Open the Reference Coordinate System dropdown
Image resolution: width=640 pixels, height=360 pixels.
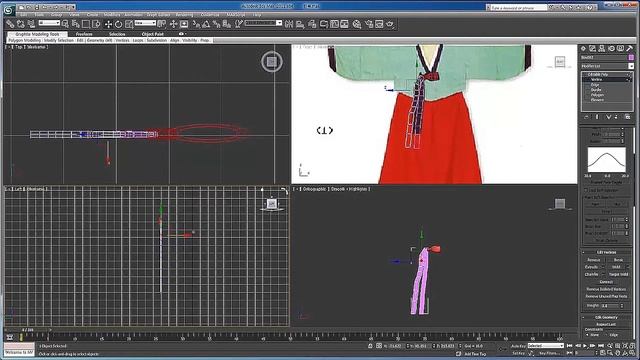click(x=145, y=23)
